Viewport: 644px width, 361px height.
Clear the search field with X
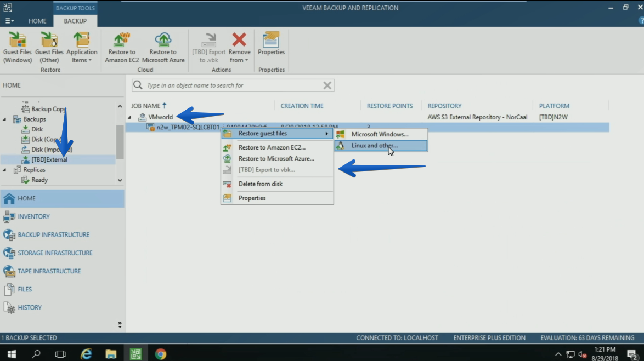pos(327,85)
